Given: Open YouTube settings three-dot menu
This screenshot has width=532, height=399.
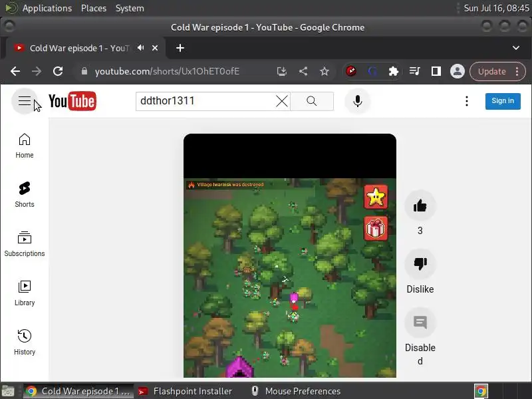Looking at the screenshot, I should pyautogui.click(x=467, y=101).
